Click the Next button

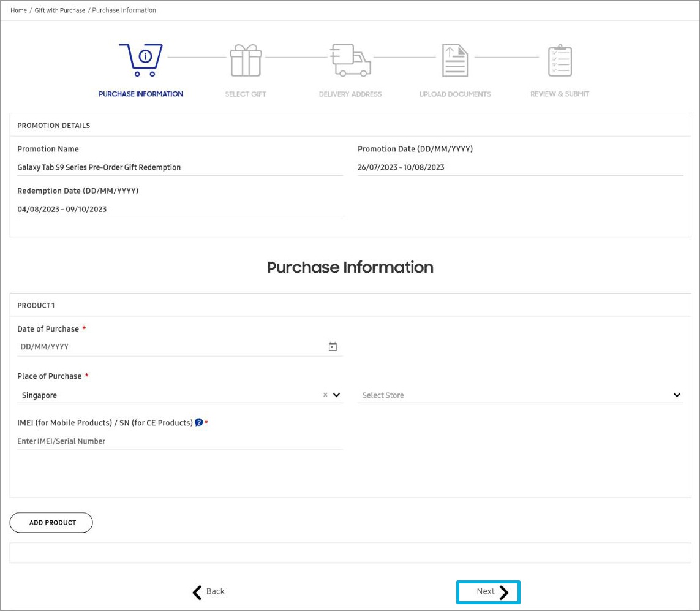tap(488, 591)
